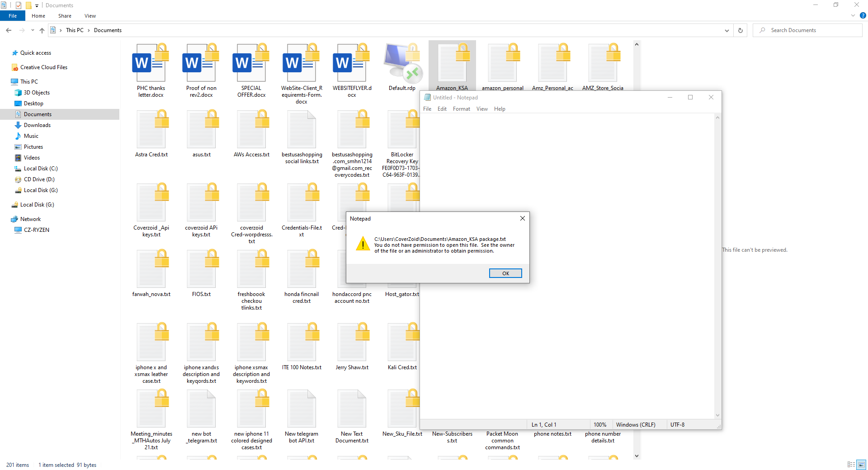Select 3D Objects in navigation pane

[x=37, y=93]
